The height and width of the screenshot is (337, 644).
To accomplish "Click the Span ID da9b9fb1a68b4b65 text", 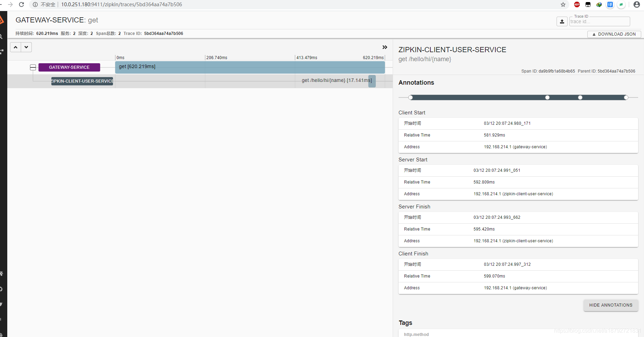I will [x=548, y=71].
